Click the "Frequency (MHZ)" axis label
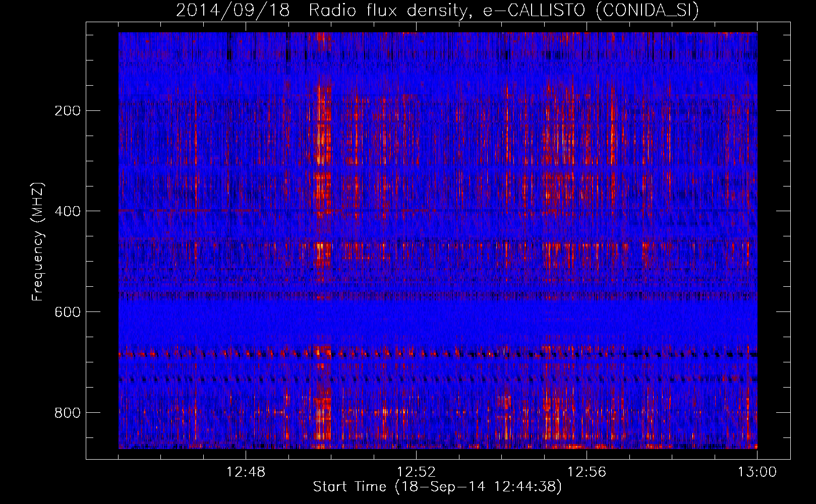This screenshot has width=816, height=504. [38, 242]
